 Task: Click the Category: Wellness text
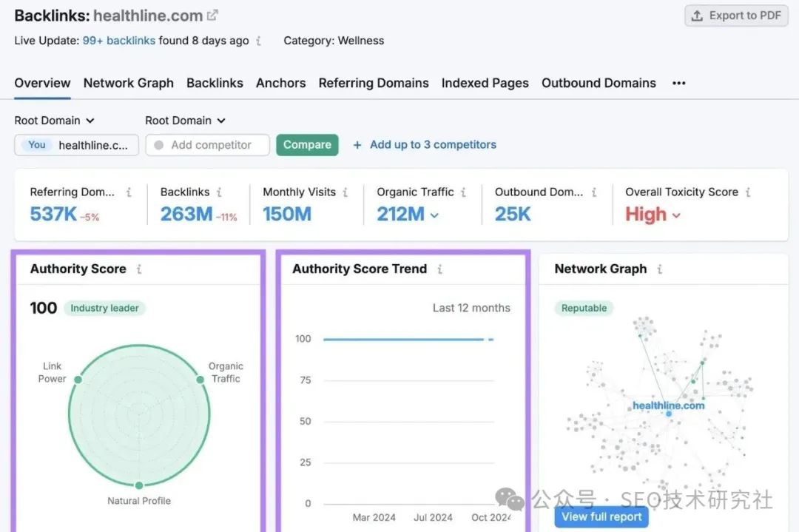(334, 41)
